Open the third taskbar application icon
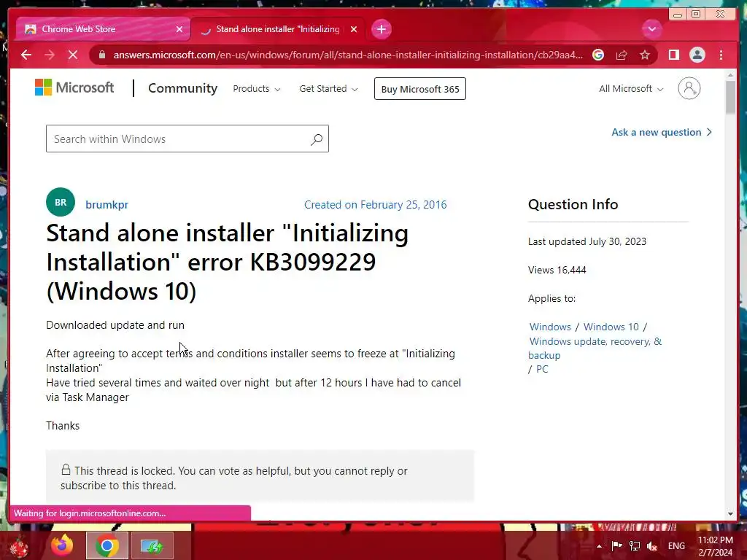Viewport: 747px width, 560px height. point(152,545)
